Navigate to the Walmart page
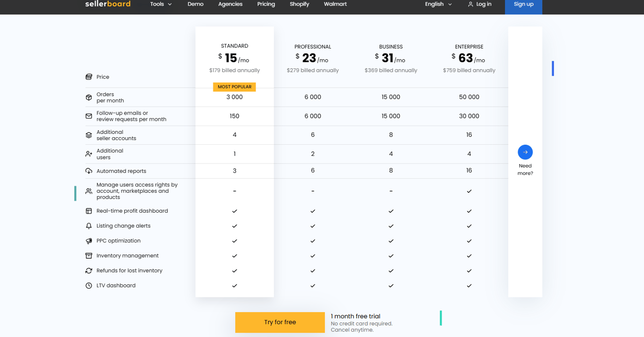Image resolution: width=644 pixels, height=337 pixels. coord(335,4)
